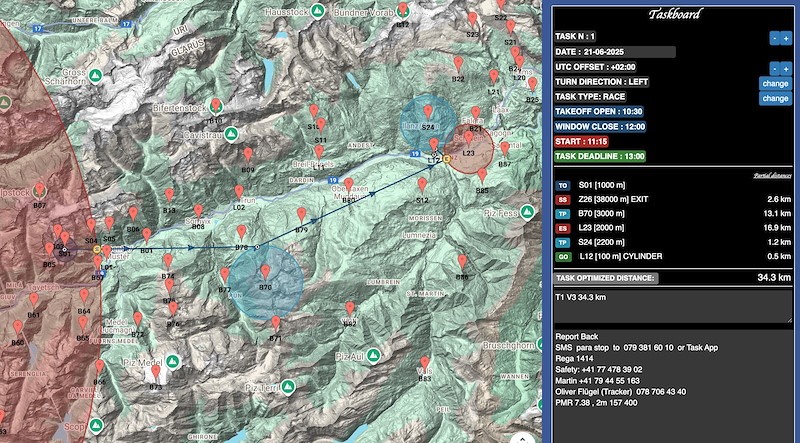Change the task type setting
Viewport: 800px width, 443px height.
[774, 99]
